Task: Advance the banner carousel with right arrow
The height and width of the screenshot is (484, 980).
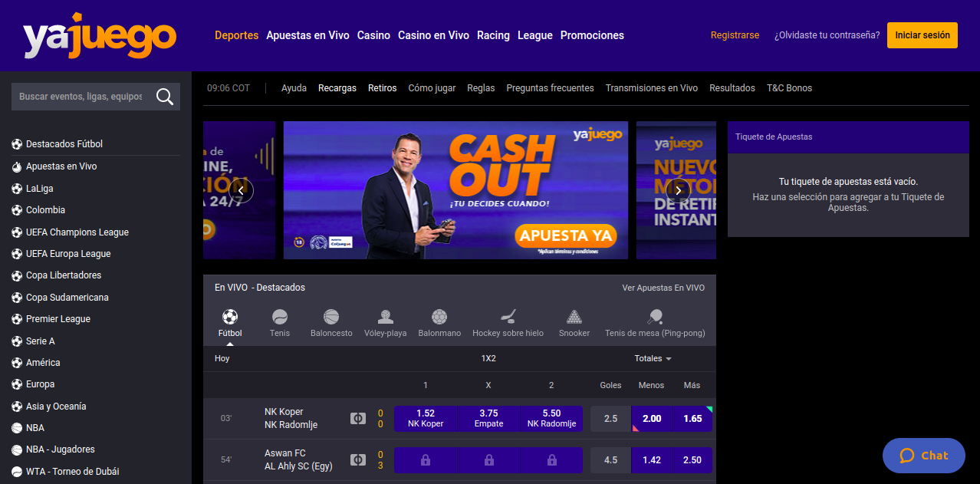Action: pos(678,190)
